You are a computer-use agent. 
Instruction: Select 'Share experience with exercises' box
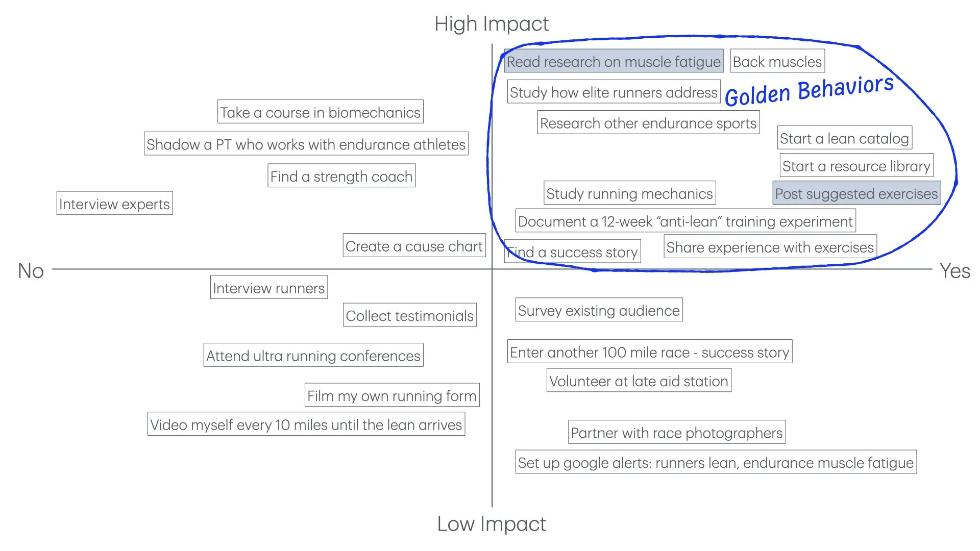pos(770,246)
